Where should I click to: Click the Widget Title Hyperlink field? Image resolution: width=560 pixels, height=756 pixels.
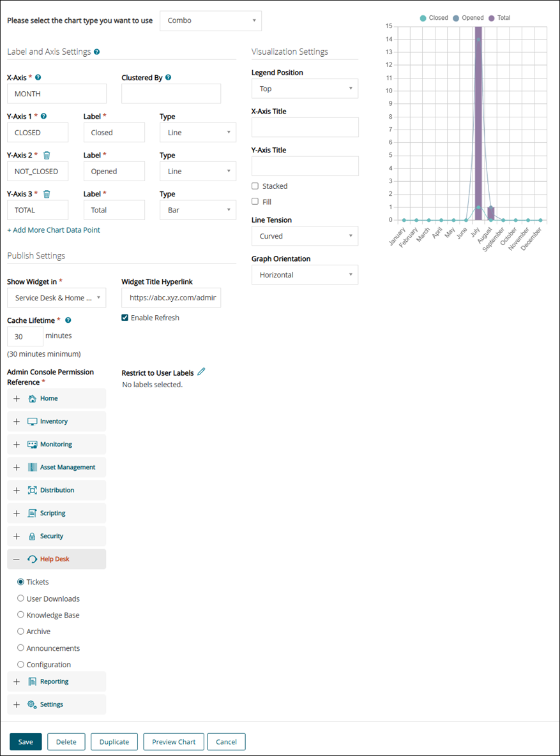coord(171,298)
